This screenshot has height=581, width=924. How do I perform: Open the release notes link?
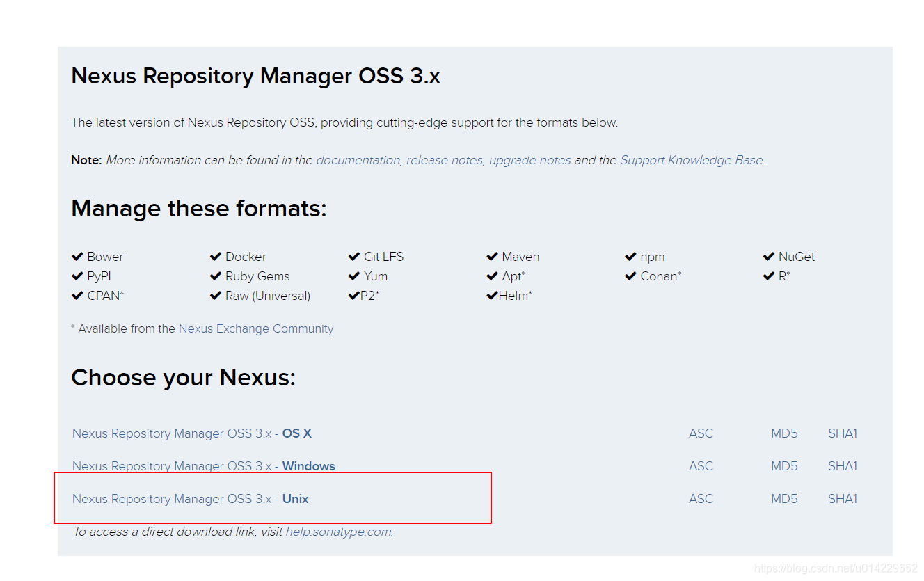444,160
